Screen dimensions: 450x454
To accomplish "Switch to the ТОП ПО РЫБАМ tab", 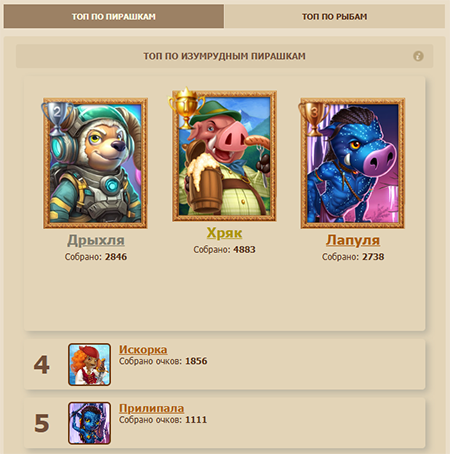I will (x=335, y=16).
